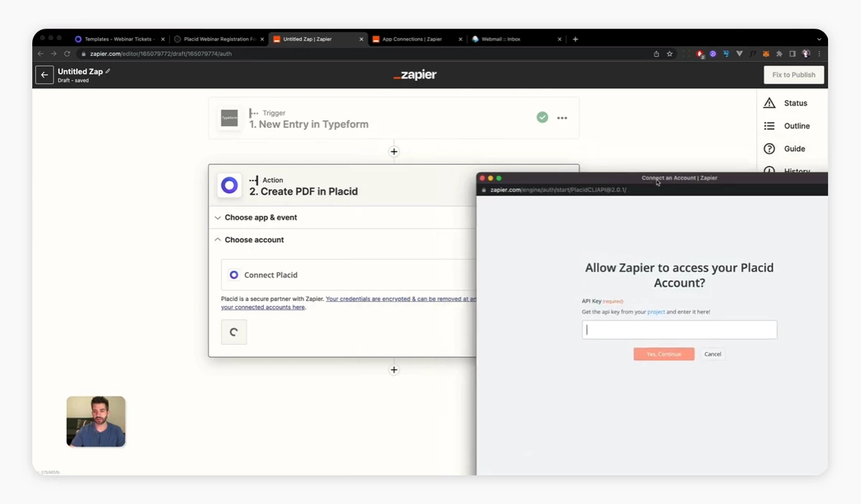The width and height of the screenshot is (861, 504).
Task: Cancel the Placid account connection popup
Action: [x=712, y=354]
